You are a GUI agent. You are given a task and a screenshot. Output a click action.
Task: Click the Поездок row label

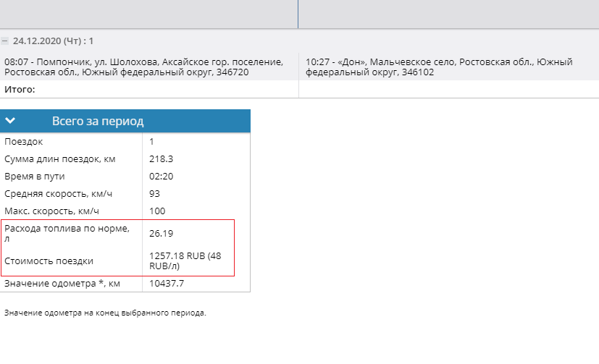click(x=24, y=142)
